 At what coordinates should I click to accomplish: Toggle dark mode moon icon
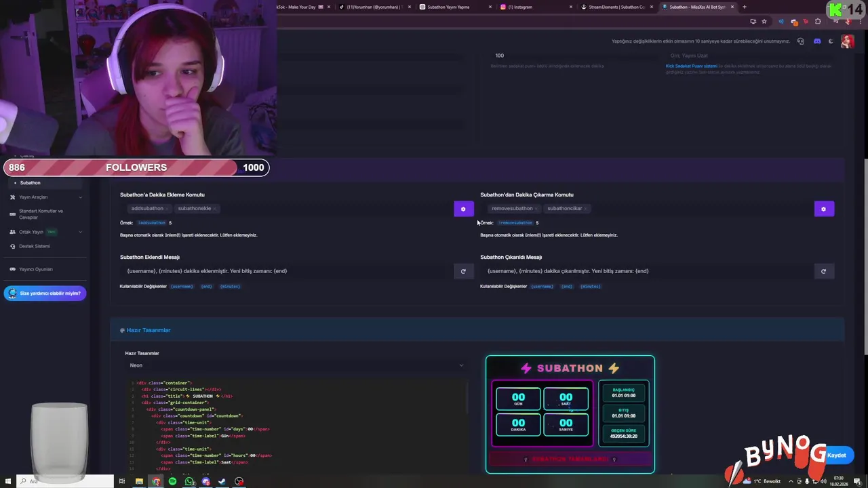831,41
